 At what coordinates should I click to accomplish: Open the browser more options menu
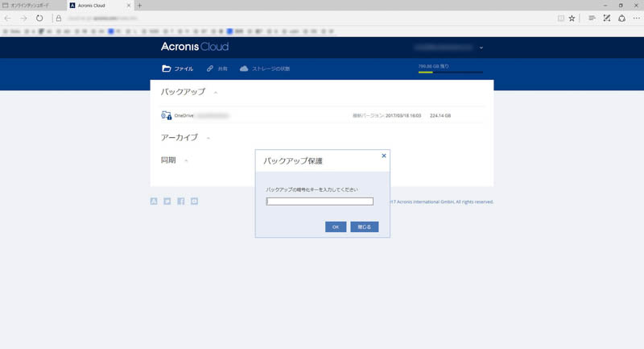coord(637,18)
